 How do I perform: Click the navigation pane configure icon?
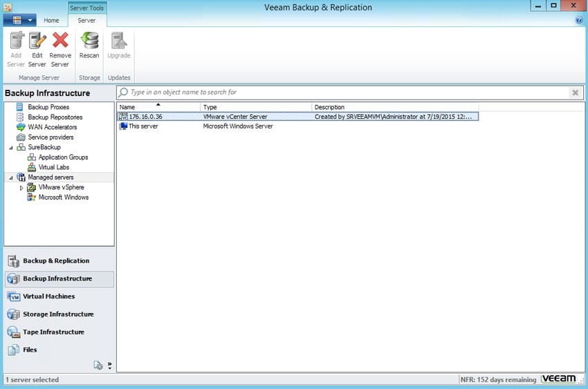[98, 365]
